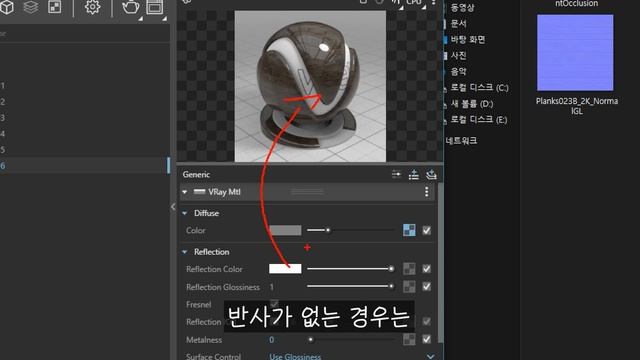
Task: Open 새 볼륨 (D:) in the sidebar
Action: [472, 104]
